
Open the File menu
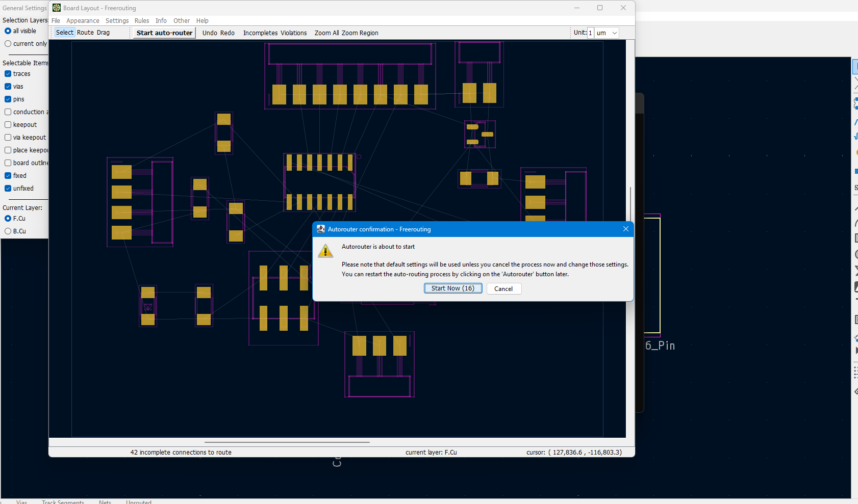coord(56,21)
